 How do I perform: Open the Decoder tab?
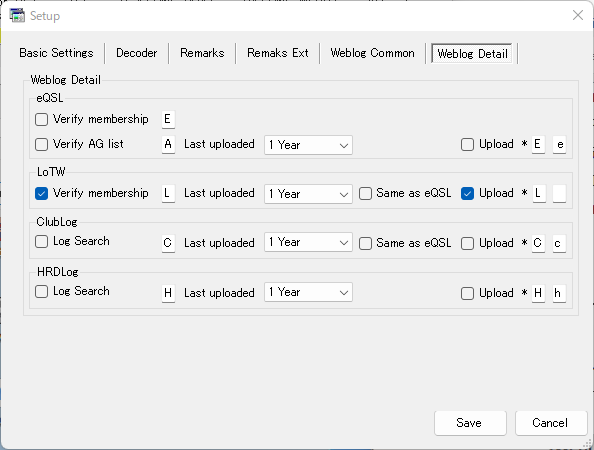pyautogui.click(x=136, y=53)
